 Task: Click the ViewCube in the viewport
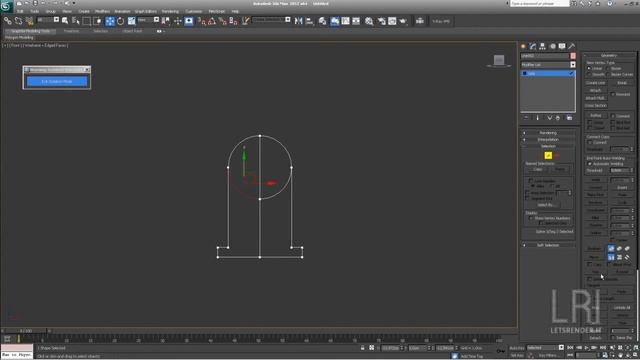499,60
